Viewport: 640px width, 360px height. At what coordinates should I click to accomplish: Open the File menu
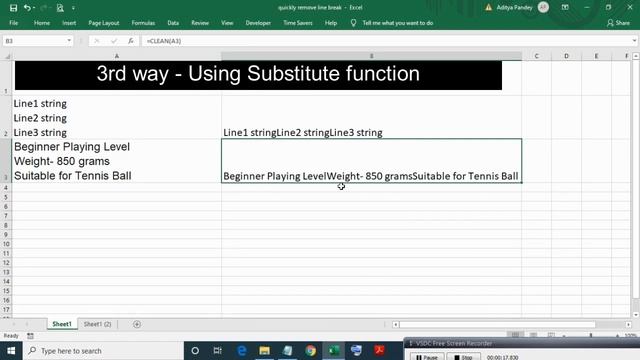pos(13,23)
